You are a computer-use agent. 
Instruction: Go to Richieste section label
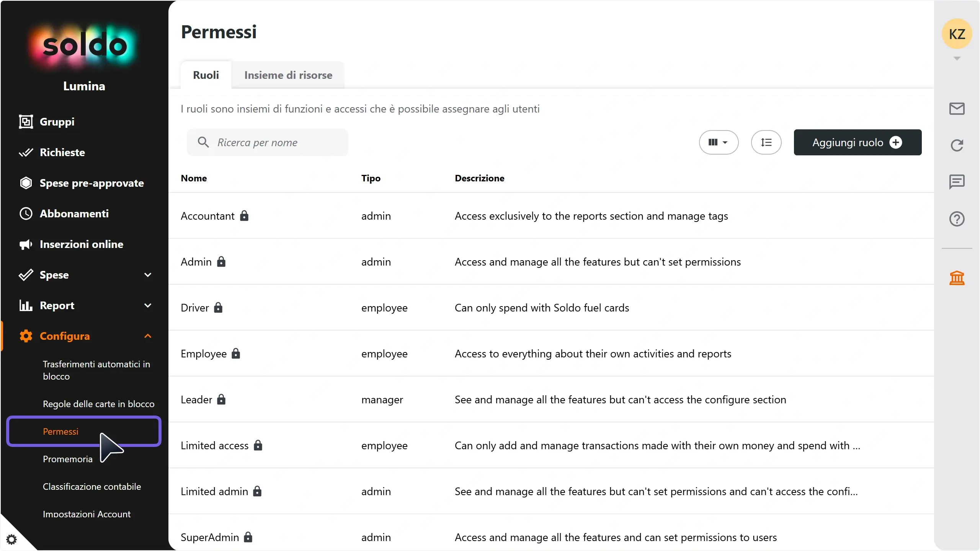[x=62, y=152]
